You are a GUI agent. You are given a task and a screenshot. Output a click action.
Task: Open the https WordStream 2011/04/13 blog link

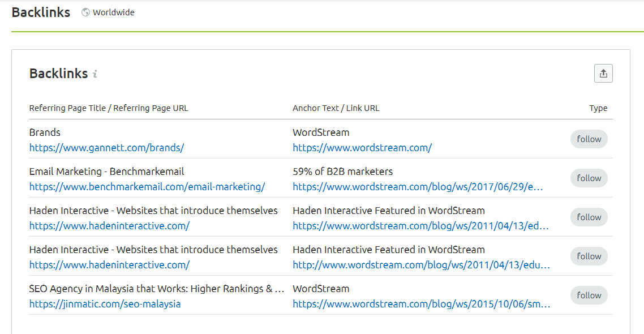pyautogui.click(x=420, y=226)
